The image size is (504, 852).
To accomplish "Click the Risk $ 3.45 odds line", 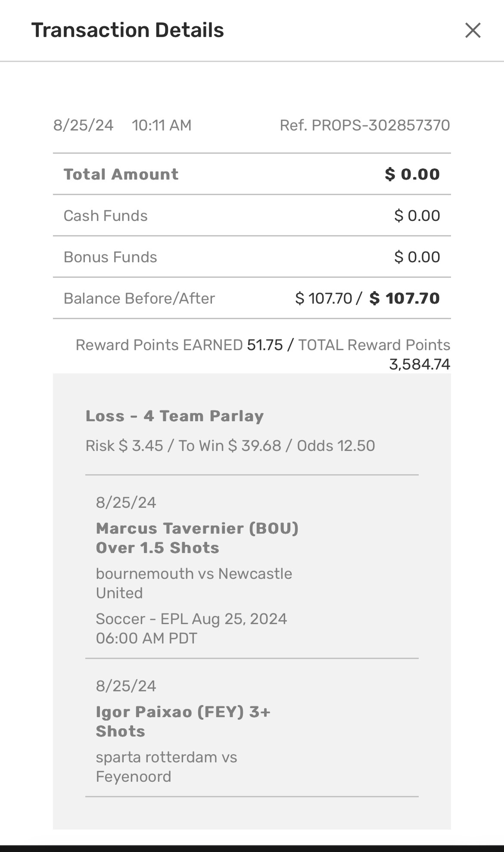I will pos(230,446).
